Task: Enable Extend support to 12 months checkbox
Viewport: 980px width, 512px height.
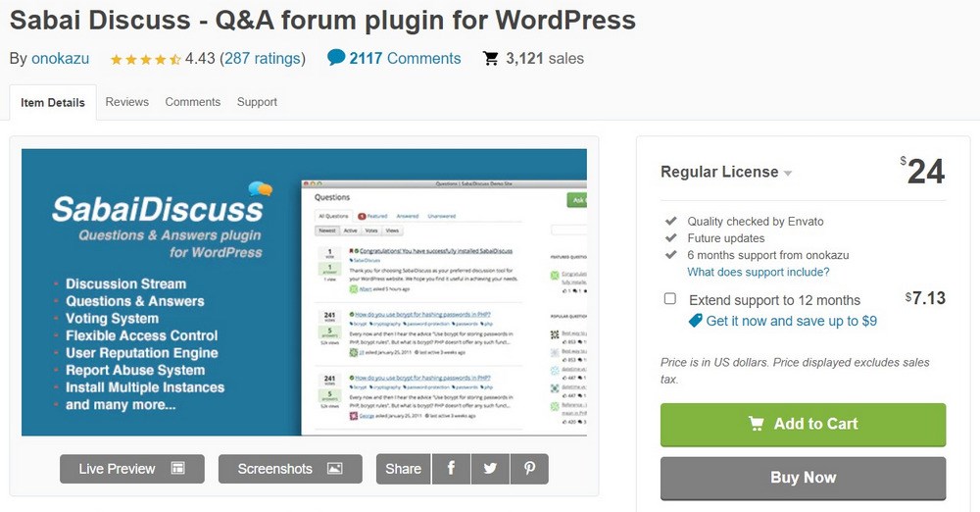Action: [x=670, y=298]
